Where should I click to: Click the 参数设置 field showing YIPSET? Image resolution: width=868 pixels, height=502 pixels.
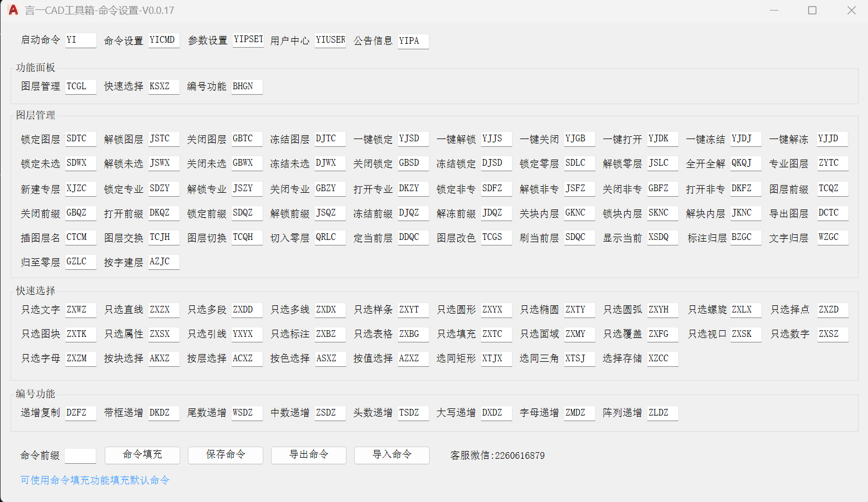coord(248,40)
